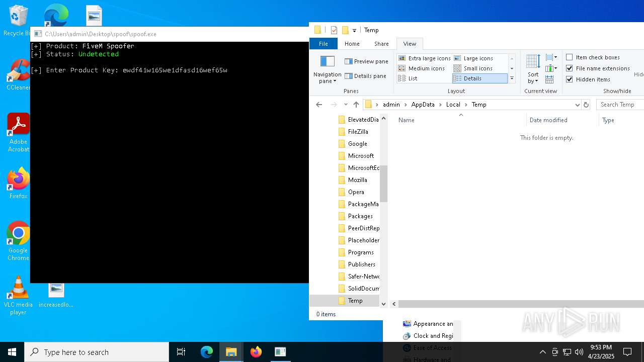Viewport: 644px width, 362px height.
Task: Go back in Explorer history
Action: click(319, 105)
